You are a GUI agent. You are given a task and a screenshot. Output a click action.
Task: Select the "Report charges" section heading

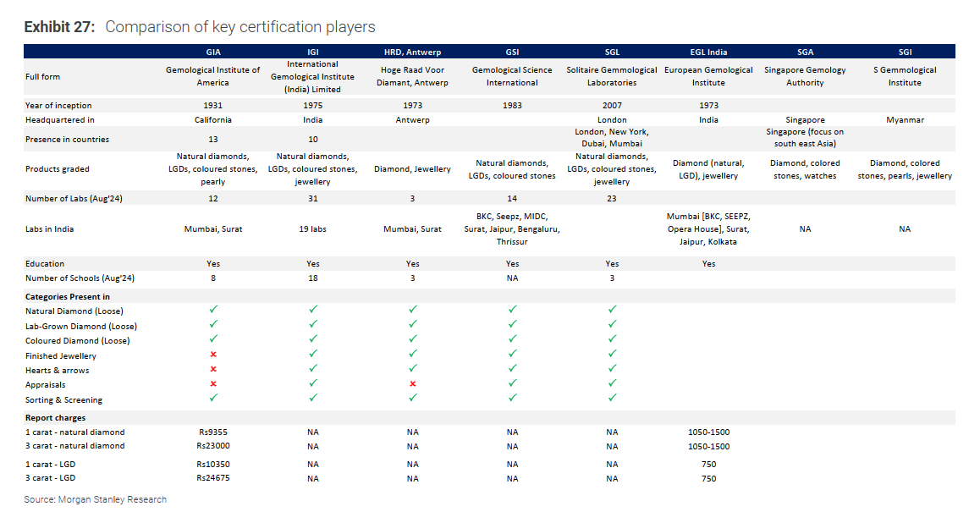56,417
